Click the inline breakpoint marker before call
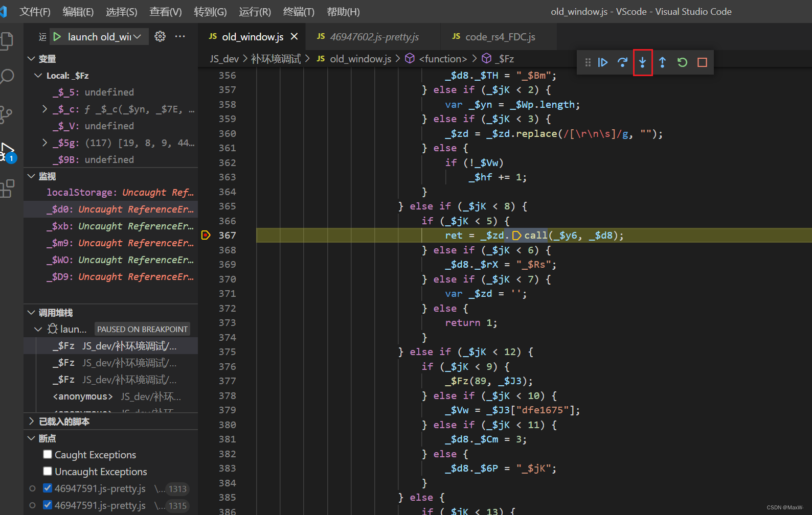This screenshot has height=515, width=812. pyautogui.click(x=516, y=236)
